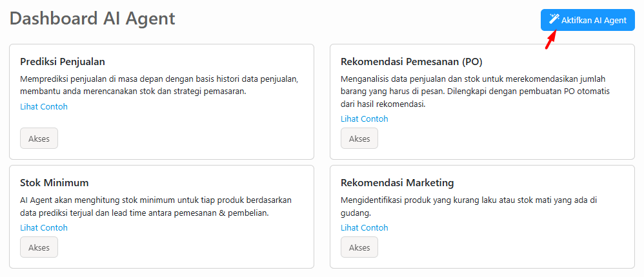
Task: Click the Rekomendasi Marketing description text
Action: (x=469, y=206)
